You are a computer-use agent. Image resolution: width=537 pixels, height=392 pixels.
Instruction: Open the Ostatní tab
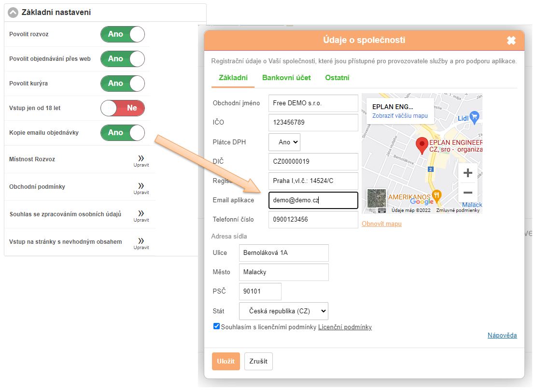point(337,78)
